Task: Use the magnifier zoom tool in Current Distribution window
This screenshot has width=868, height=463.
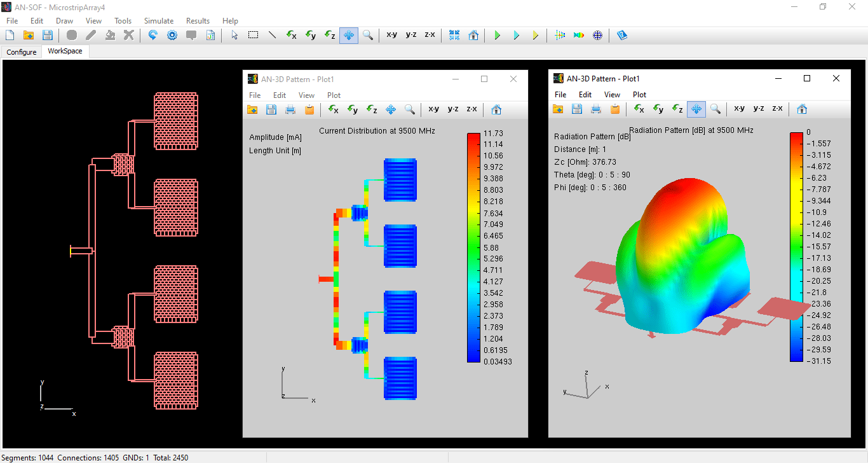Action: coord(410,109)
